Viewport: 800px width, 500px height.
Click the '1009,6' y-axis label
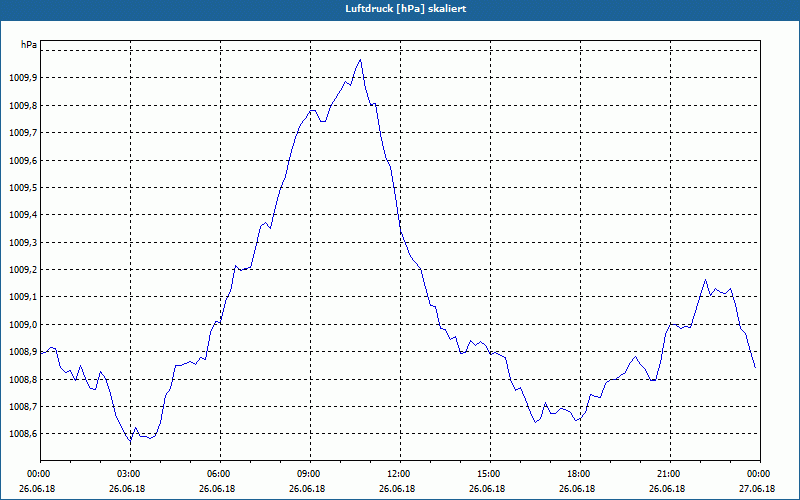click(23, 161)
